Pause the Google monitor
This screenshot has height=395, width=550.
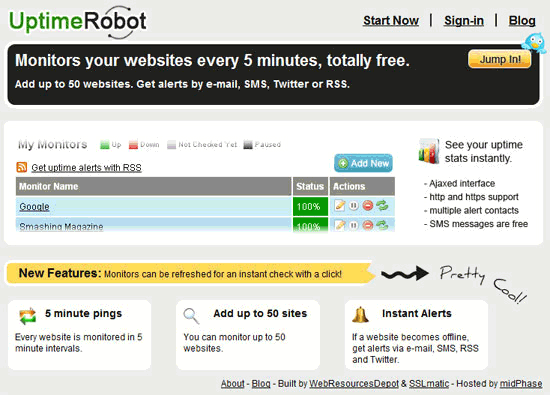354,205
